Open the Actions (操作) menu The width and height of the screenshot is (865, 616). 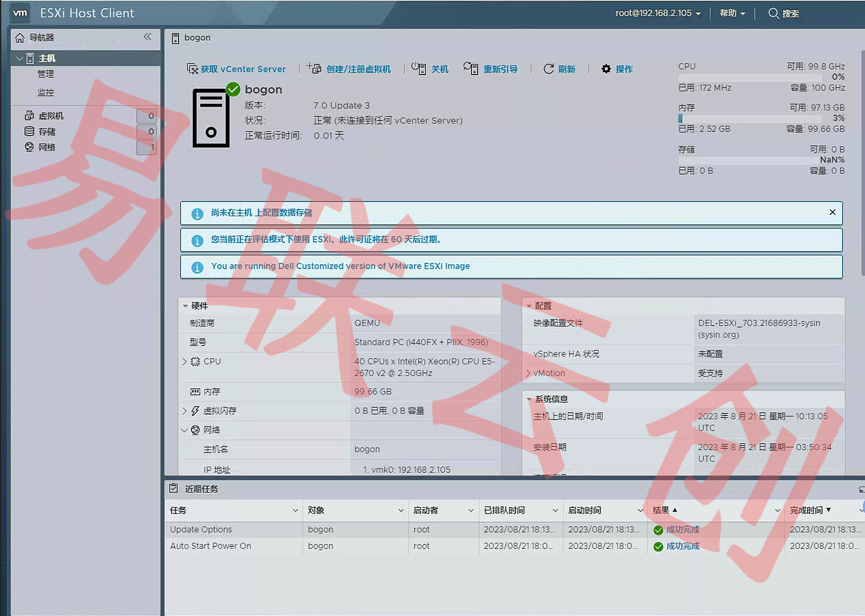click(624, 69)
